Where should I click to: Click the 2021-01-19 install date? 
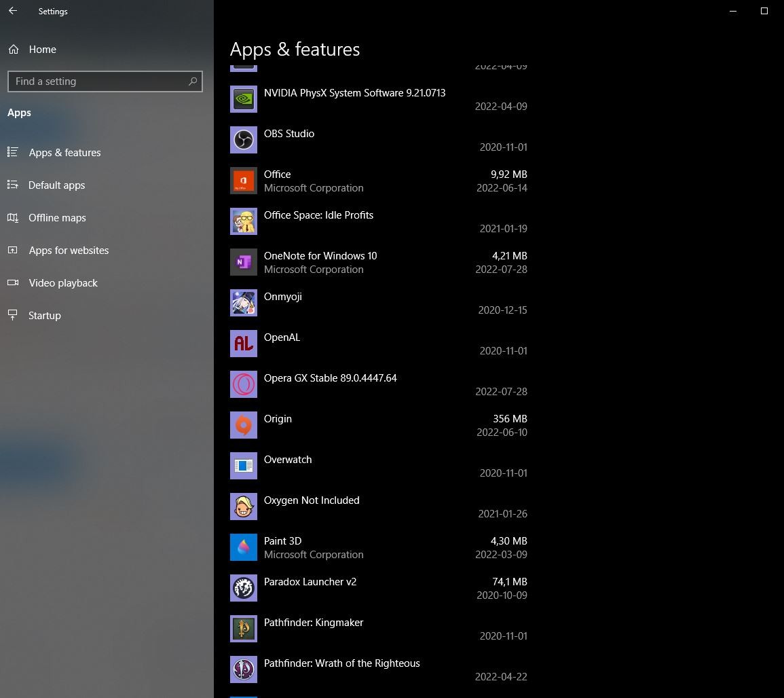[504, 229]
